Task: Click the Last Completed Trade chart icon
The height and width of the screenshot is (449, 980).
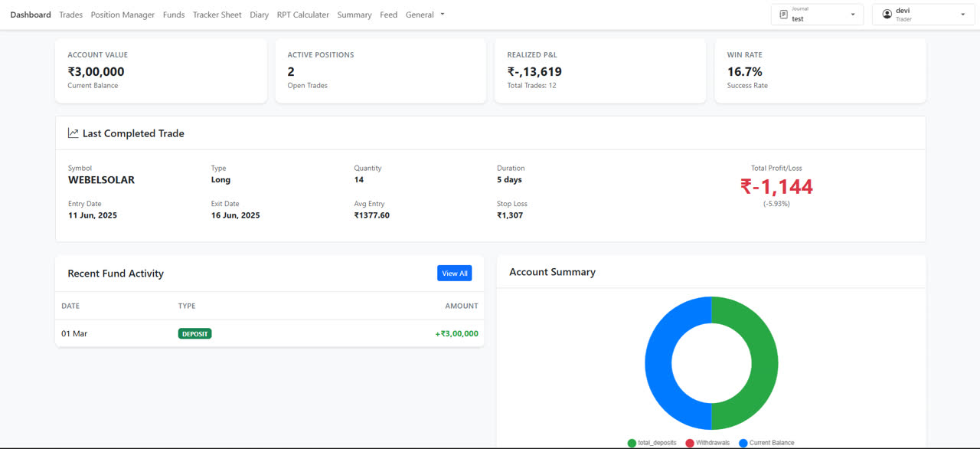Action: click(x=72, y=133)
